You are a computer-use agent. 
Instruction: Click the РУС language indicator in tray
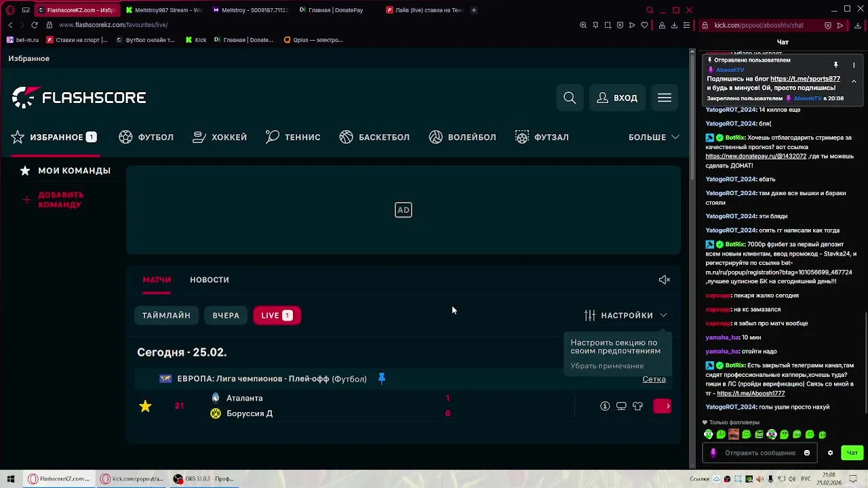806,479
